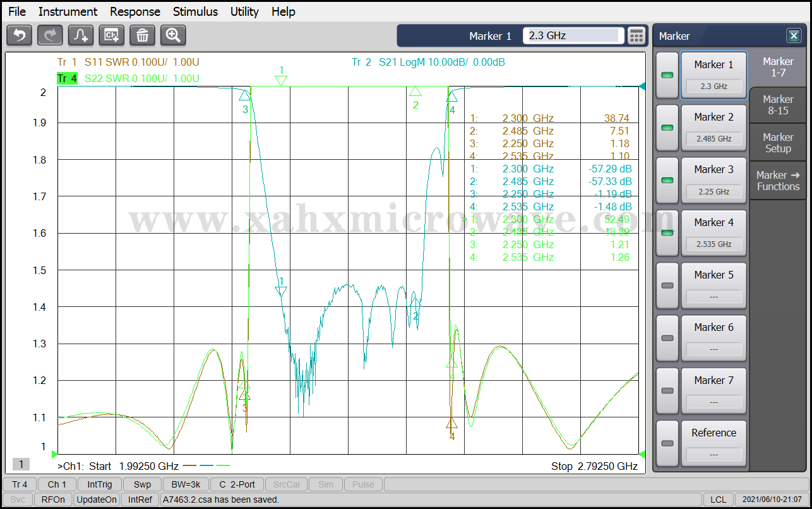Click the C 2-Port calibration status
The width and height of the screenshot is (812, 509).
pyautogui.click(x=237, y=484)
